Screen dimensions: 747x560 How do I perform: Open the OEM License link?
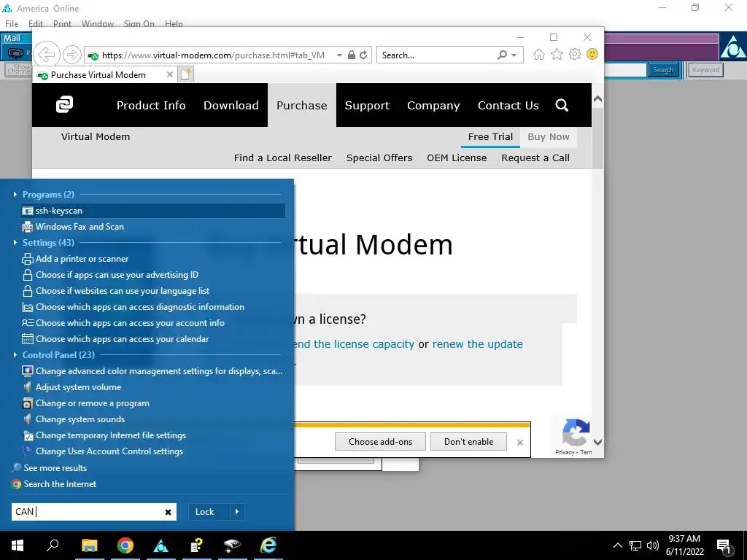pyautogui.click(x=457, y=158)
